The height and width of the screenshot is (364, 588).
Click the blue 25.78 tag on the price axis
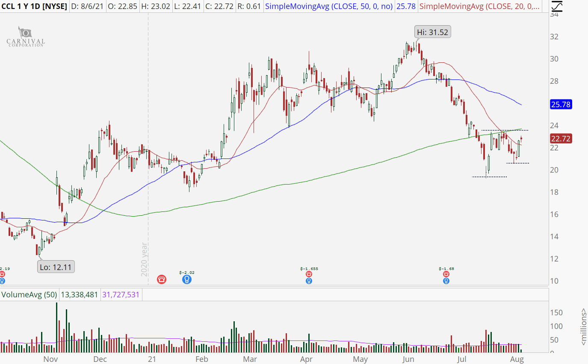tap(561, 105)
